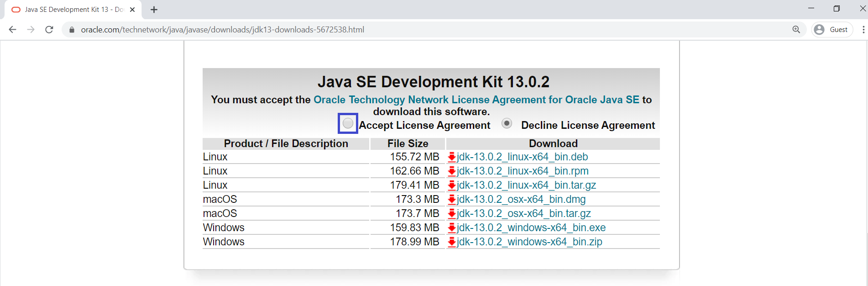View site security lock information
This screenshot has width=868, height=286.
(x=72, y=30)
